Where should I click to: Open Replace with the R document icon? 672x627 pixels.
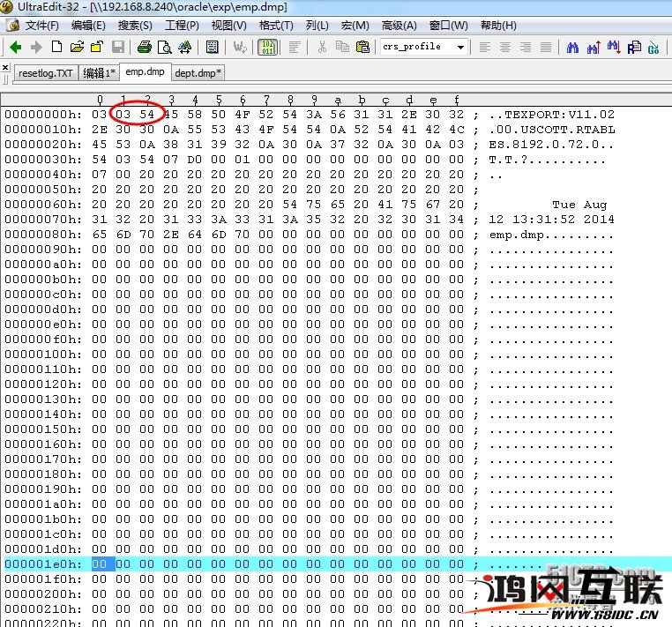pos(634,47)
